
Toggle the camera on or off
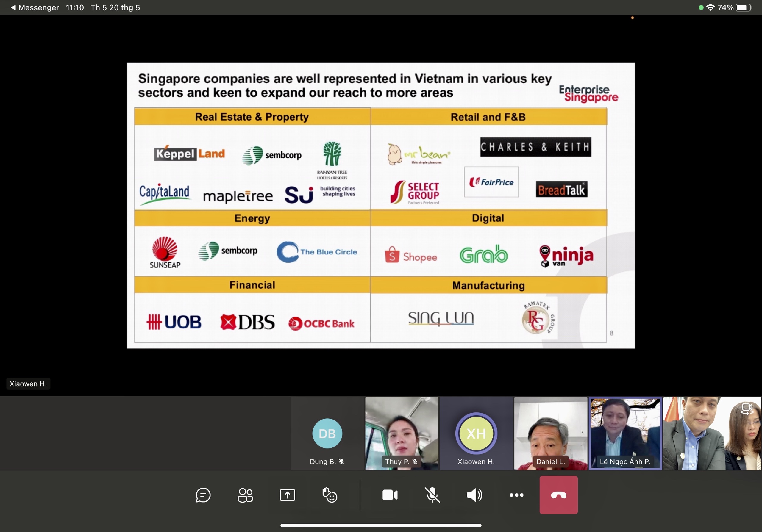pos(390,495)
